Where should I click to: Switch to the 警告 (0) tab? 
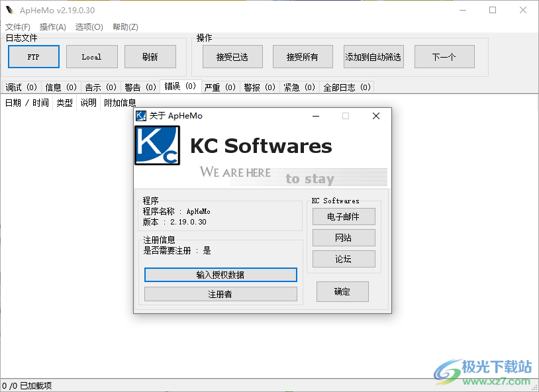click(x=140, y=87)
